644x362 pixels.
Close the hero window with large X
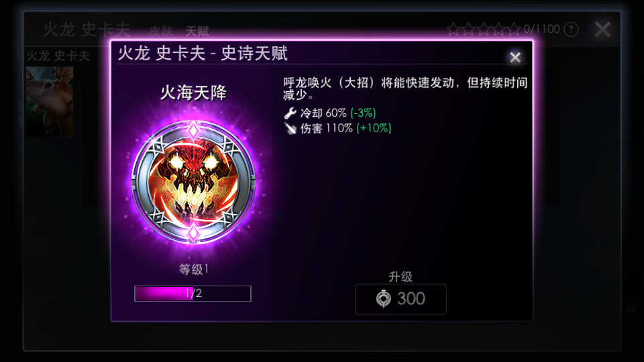tap(602, 29)
